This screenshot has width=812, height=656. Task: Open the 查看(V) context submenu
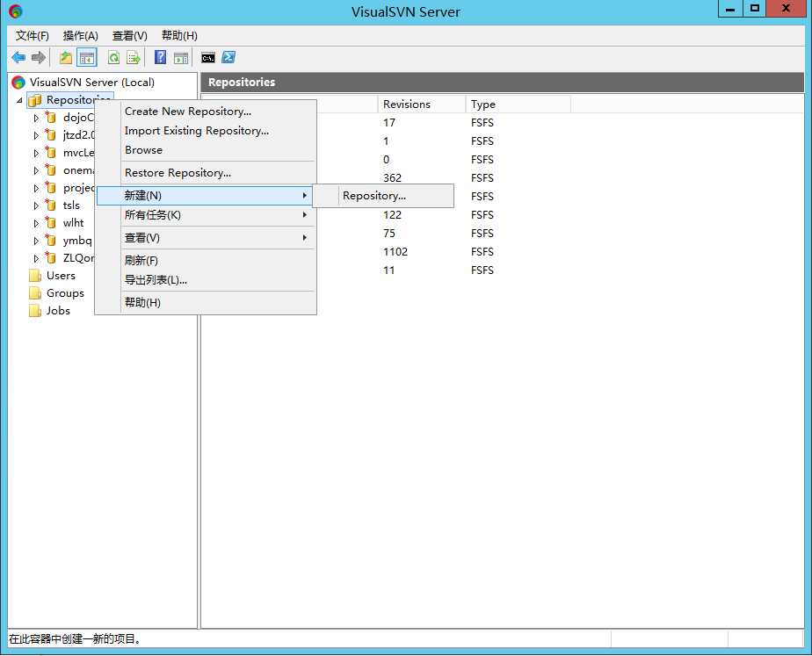[206, 238]
